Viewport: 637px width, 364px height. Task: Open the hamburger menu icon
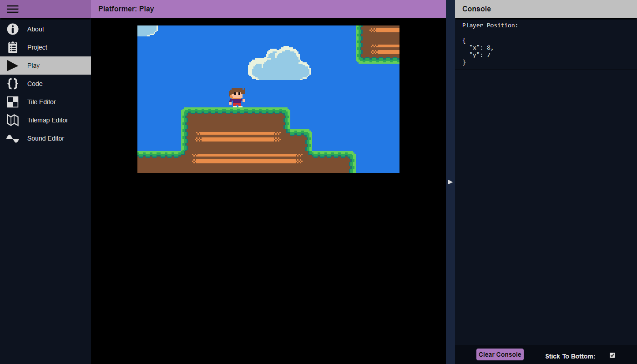(x=13, y=9)
